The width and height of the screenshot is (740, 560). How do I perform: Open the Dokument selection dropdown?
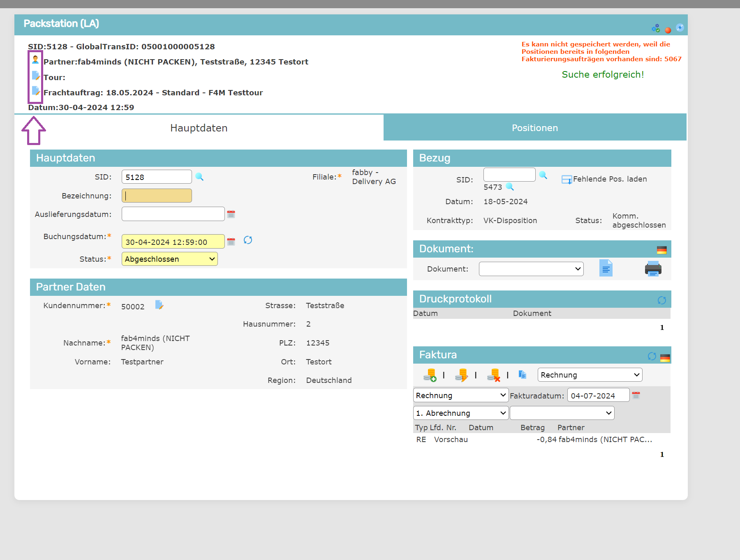click(531, 269)
